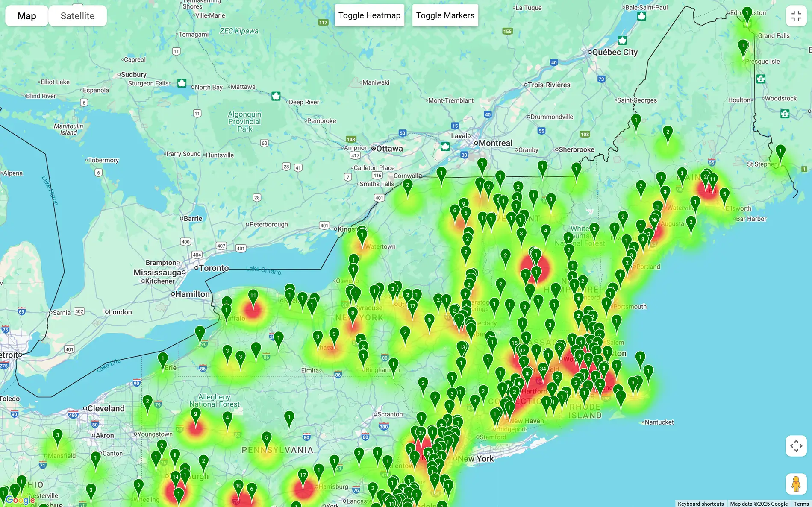This screenshot has width=812, height=507.
Task: Click the Sherbrooke label
Action: click(x=577, y=149)
